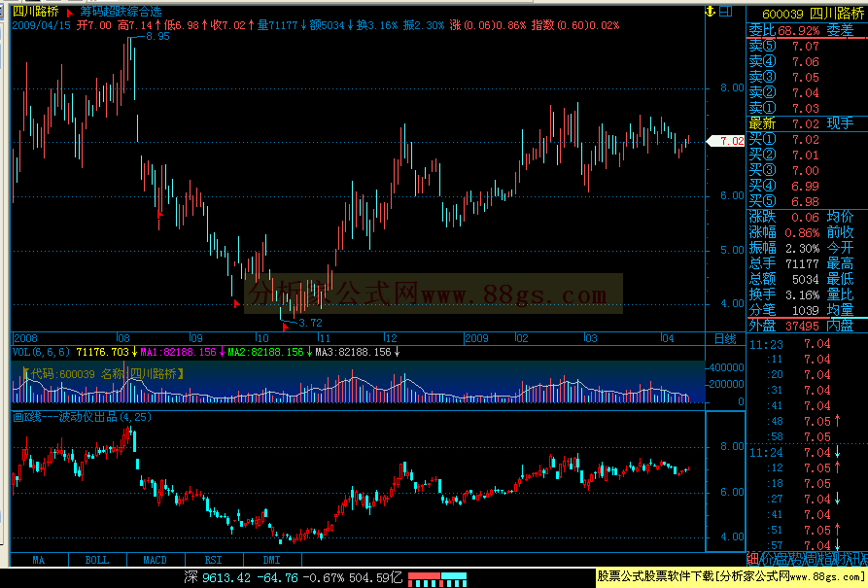The height and width of the screenshot is (588, 868).
Task: Click the 03 month label on the time axis
Action: (591, 338)
